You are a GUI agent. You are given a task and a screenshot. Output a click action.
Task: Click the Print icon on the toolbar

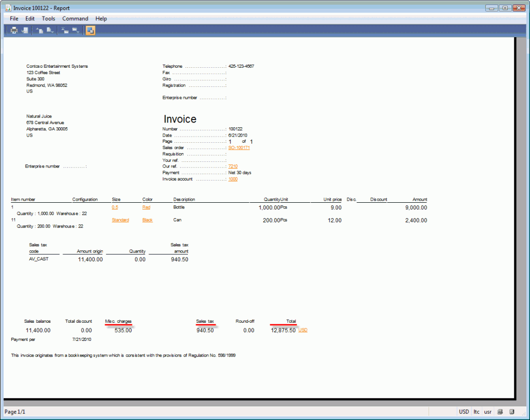14,31
